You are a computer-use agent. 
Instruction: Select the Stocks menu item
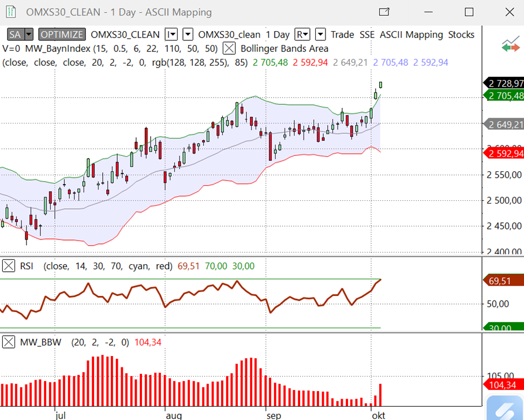point(461,35)
